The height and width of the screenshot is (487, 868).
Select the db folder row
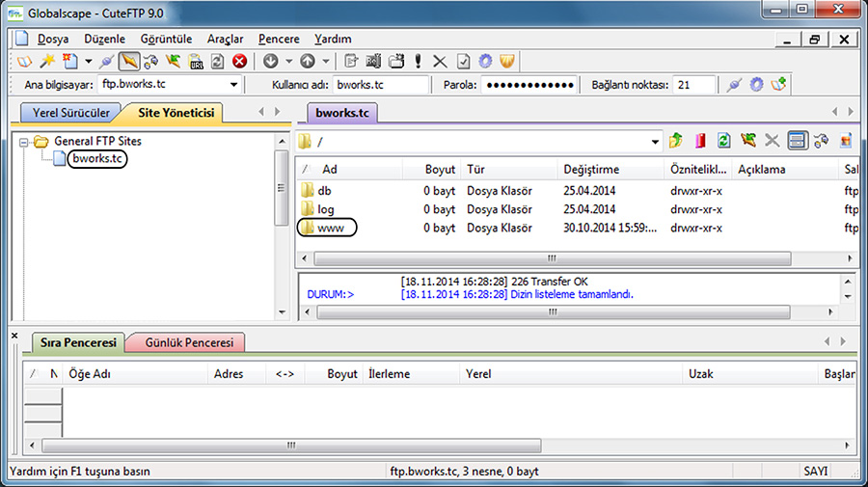(576, 191)
